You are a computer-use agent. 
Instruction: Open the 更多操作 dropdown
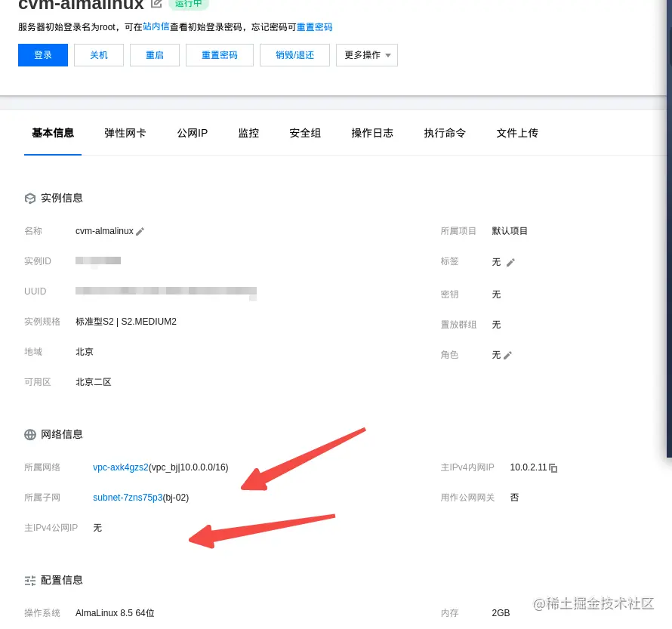pos(367,55)
